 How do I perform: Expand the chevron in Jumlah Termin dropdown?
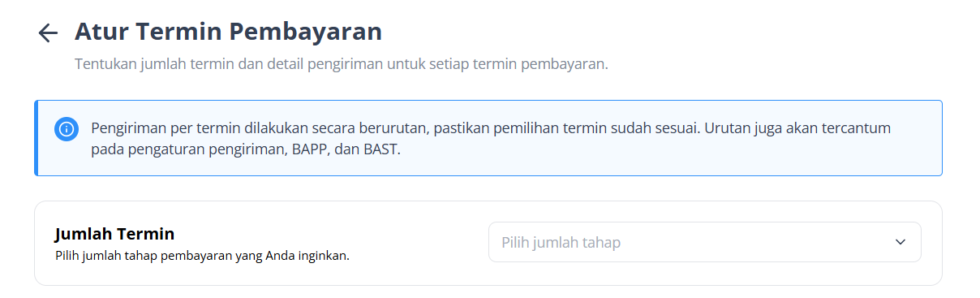coord(900,242)
